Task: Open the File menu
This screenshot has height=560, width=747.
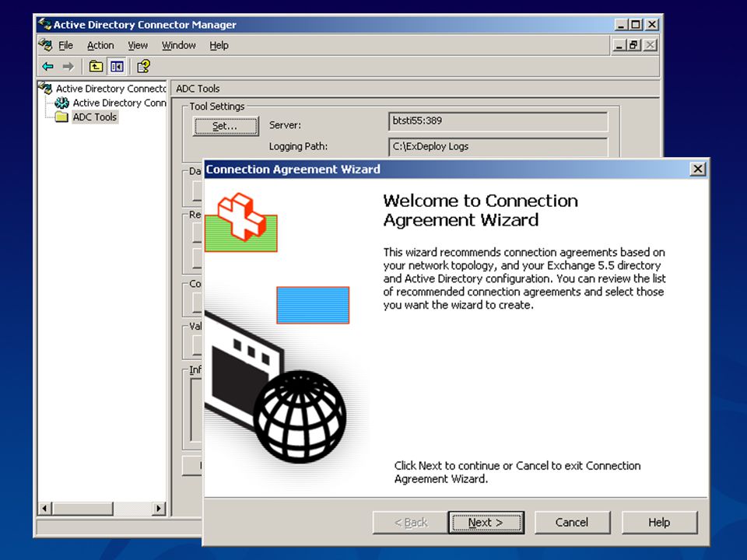Action: coord(65,46)
